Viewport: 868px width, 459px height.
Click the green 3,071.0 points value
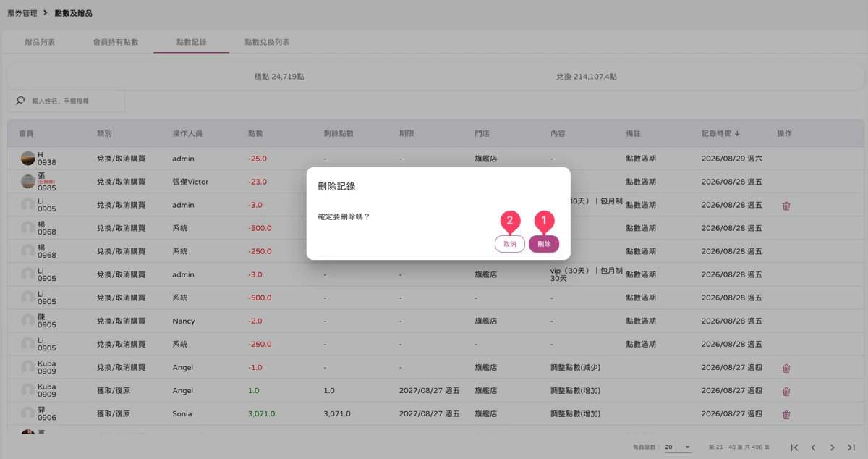[x=260, y=414]
